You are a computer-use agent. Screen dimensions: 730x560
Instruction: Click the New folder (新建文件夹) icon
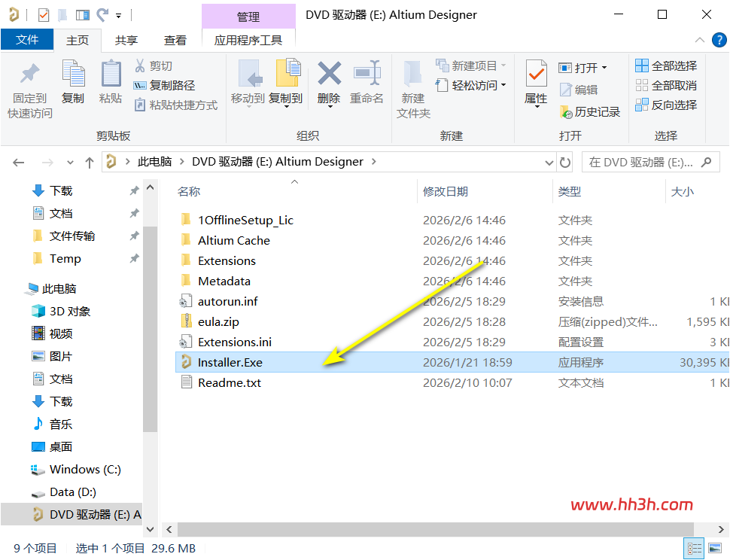412,74
